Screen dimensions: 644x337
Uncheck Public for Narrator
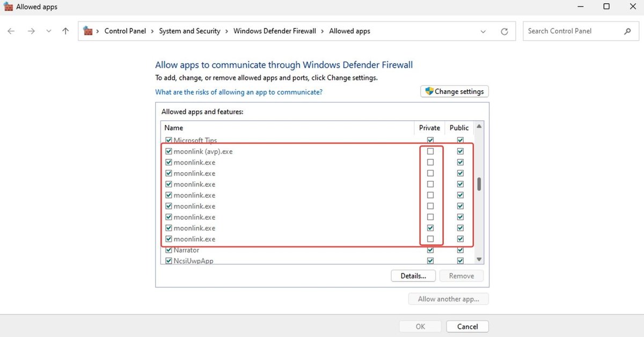(x=460, y=250)
